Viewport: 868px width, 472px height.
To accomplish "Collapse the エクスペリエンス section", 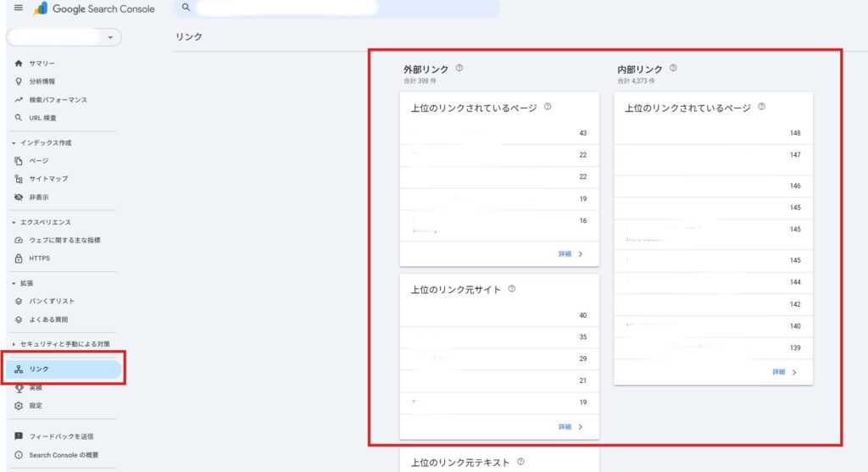I will 42,222.
